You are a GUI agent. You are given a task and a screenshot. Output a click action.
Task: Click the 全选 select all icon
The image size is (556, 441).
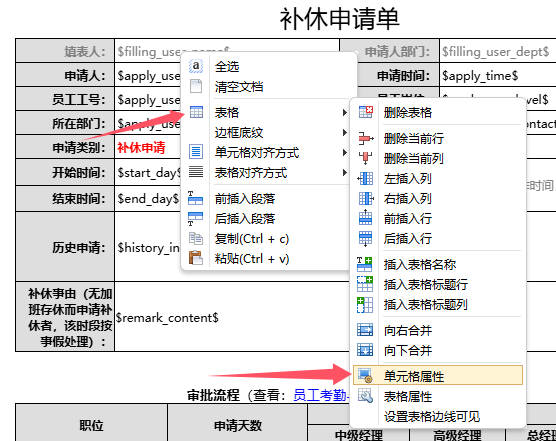196,66
